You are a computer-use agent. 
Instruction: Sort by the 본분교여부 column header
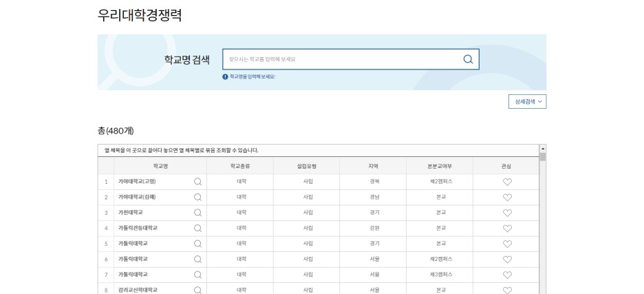coord(440,166)
